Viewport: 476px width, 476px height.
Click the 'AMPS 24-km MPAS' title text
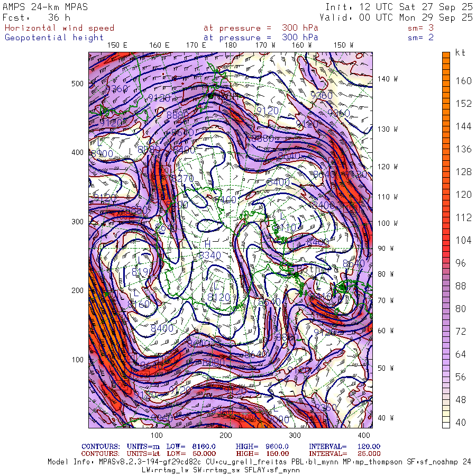click(x=45, y=7)
